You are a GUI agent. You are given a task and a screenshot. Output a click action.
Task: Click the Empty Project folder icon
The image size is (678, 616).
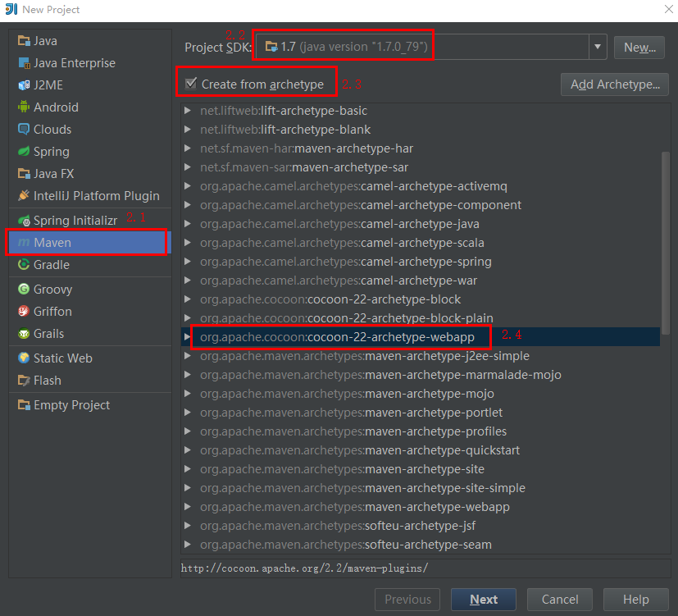tap(24, 405)
